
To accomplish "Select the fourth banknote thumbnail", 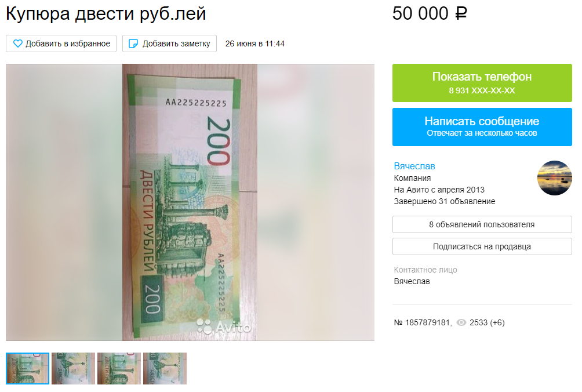I will pos(165,368).
